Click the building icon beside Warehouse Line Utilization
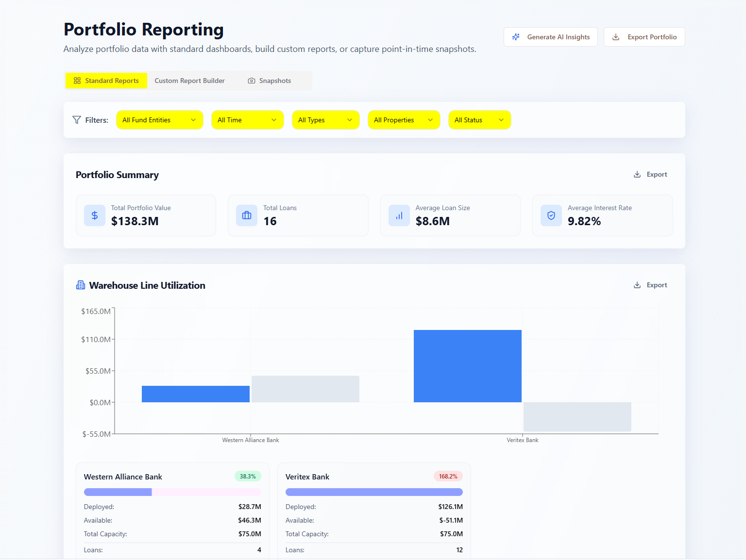The width and height of the screenshot is (746, 560). (80, 285)
